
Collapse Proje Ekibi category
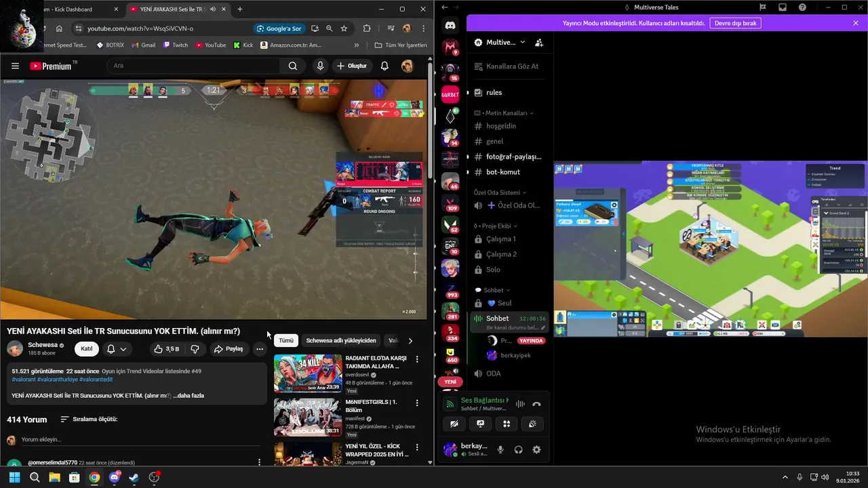click(x=496, y=226)
